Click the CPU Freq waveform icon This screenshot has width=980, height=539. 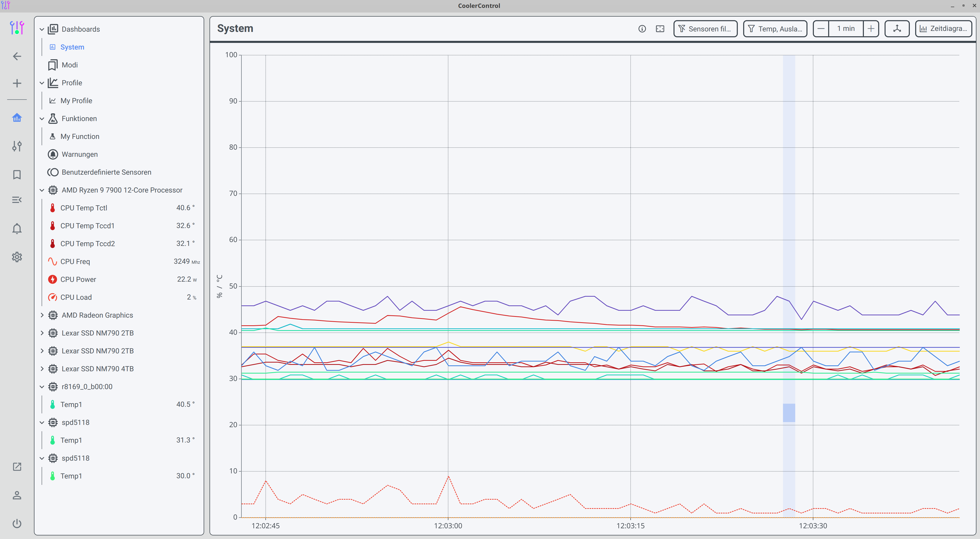point(53,261)
